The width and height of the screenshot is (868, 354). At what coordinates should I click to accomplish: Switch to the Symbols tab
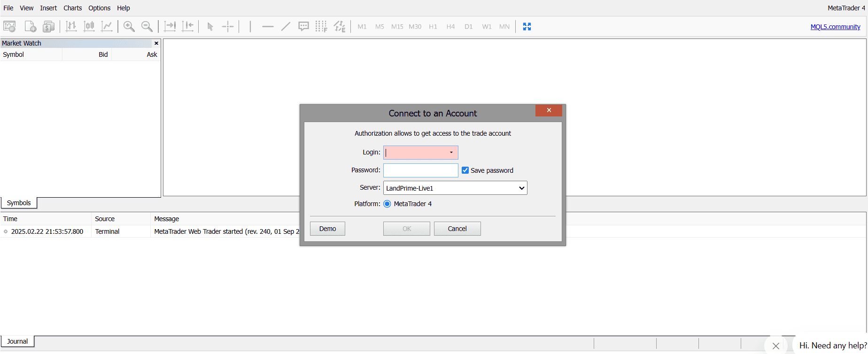coord(19,203)
